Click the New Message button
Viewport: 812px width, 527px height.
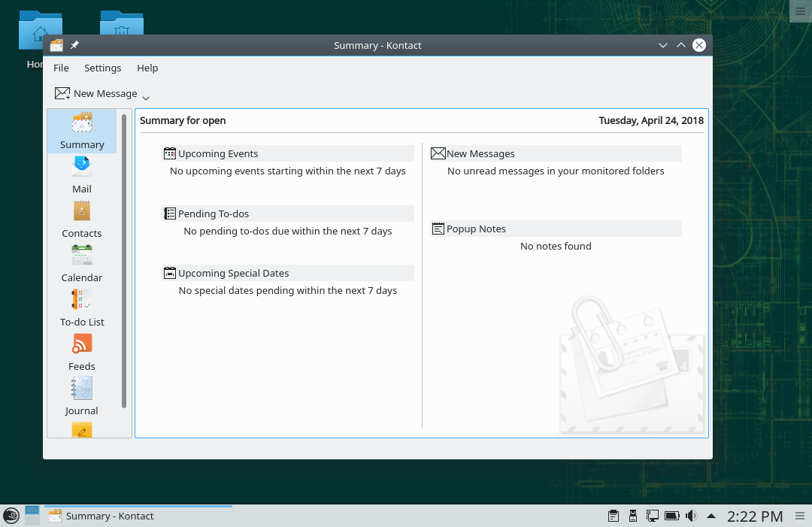coord(96,93)
